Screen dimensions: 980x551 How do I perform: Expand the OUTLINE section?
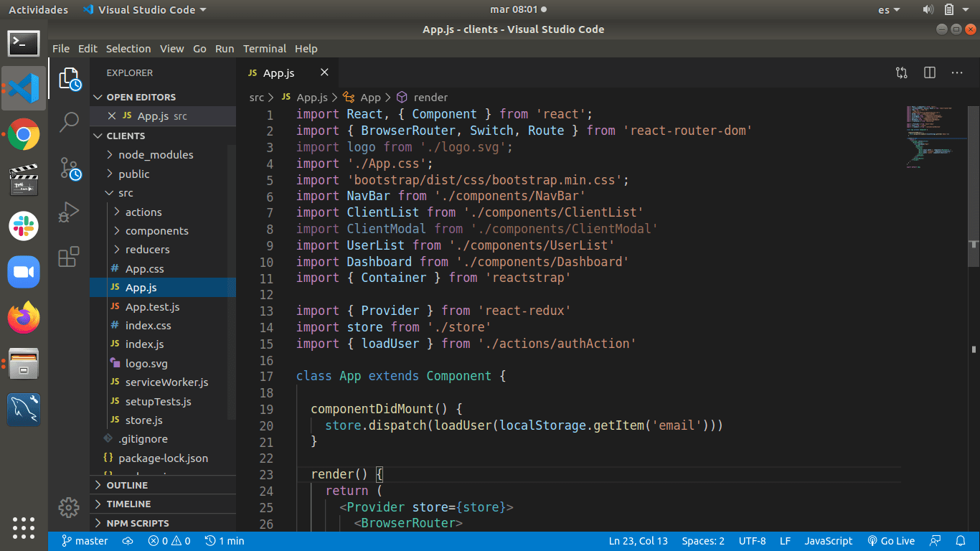click(127, 485)
